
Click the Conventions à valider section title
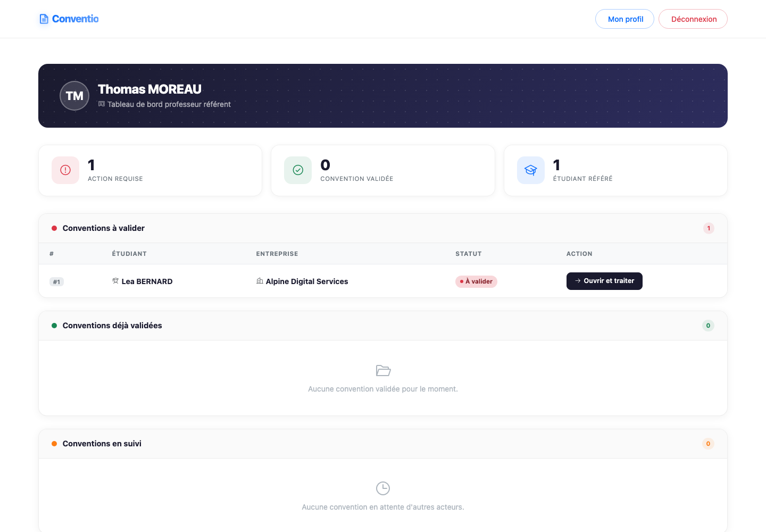coord(104,228)
